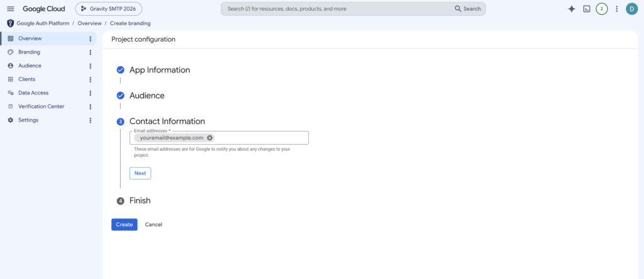Click the step 4 number badge
Screen dimensions: 644x279
tap(120, 202)
